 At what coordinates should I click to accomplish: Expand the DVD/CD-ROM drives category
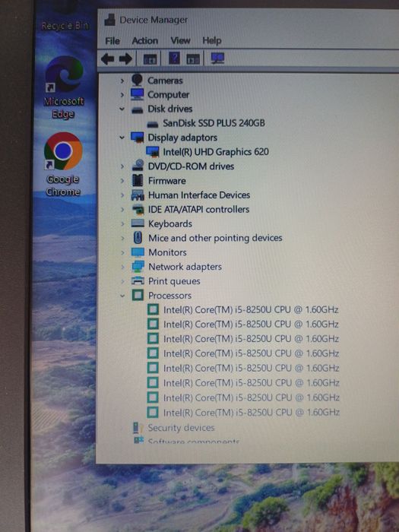[122, 166]
